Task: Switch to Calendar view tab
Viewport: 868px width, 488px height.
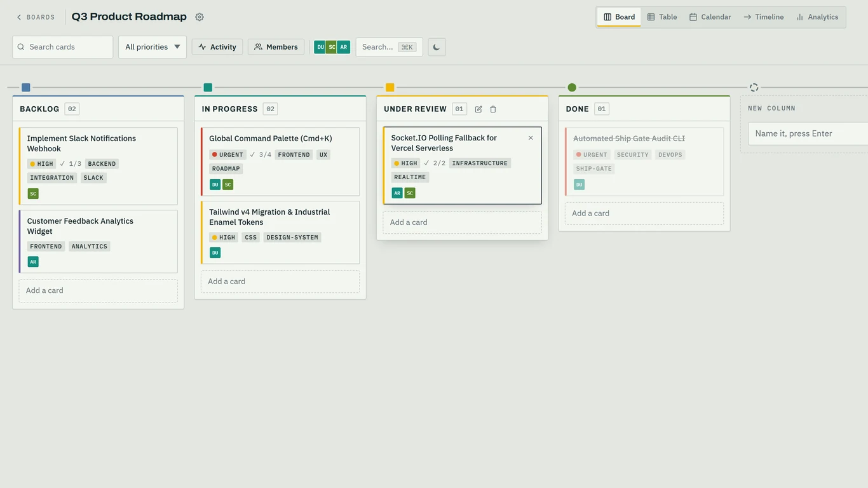Action: pyautogui.click(x=710, y=17)
